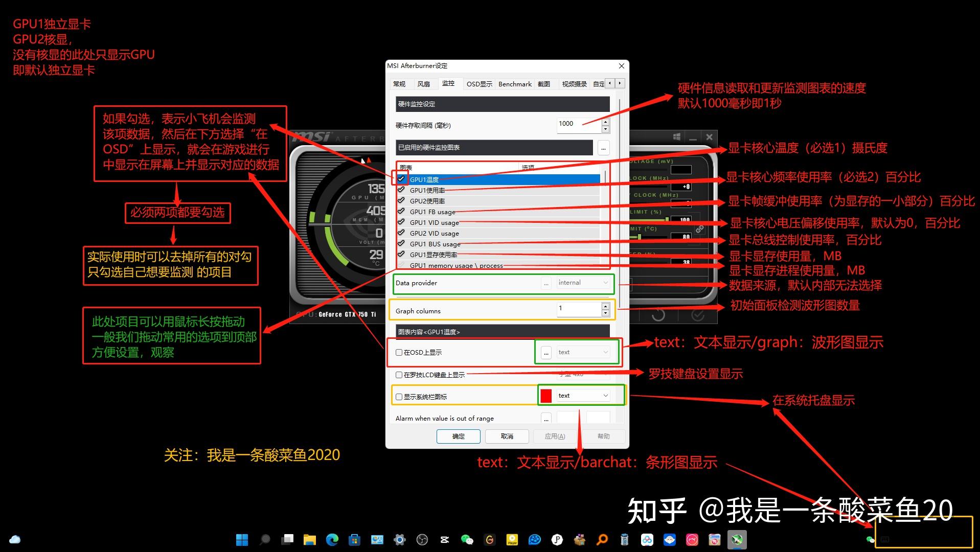
Task: Select GPU1 BUS usage row
Action: click(x=499, y=244)
